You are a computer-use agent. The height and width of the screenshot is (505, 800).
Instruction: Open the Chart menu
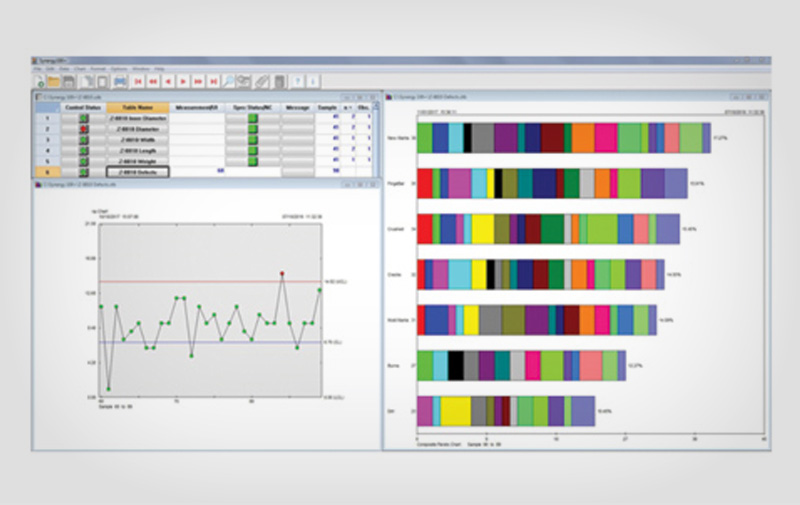tap(80, 69)
